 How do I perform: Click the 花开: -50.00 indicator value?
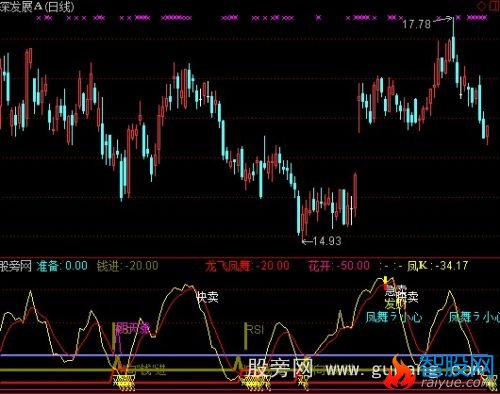click(x=339, y=266)
